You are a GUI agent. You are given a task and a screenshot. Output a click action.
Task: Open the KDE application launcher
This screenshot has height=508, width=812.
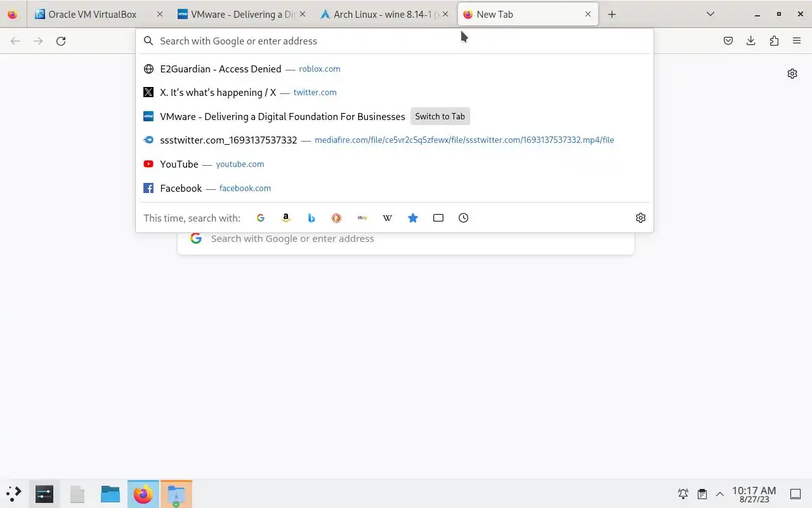click(x=14, y=493)
